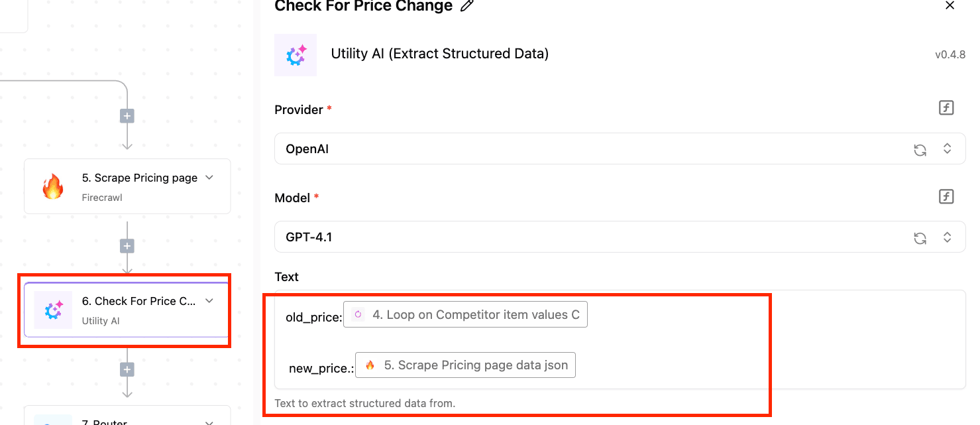
Task: Refresh the GPT-4.1 model list
Action: pyautogui.click(x=920, y=238)
